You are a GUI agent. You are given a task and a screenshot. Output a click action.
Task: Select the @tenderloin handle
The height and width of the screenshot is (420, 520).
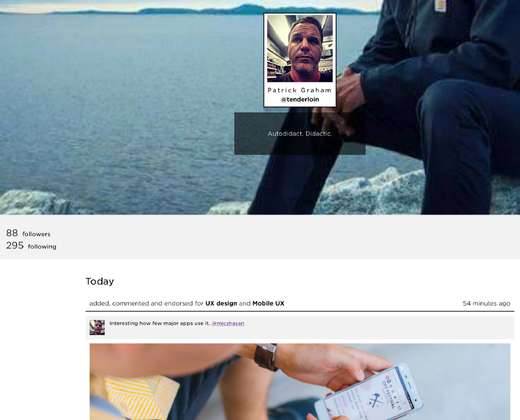300,99
